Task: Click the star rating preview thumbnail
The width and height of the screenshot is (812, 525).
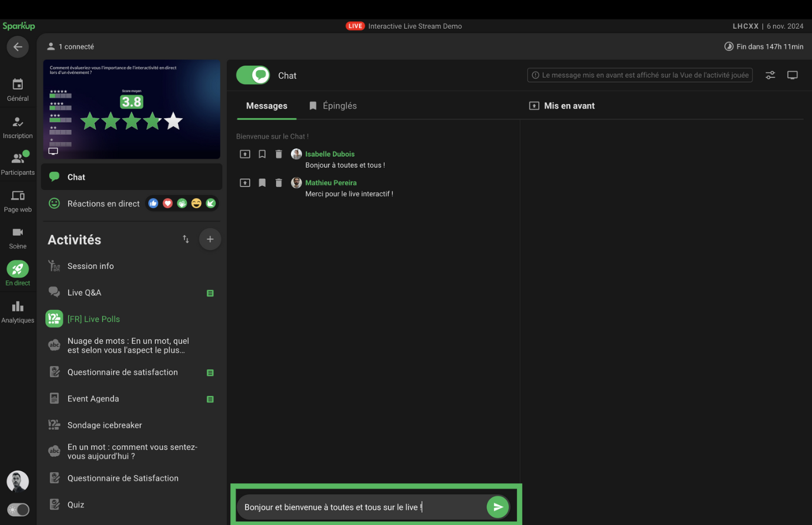Action: (132, 109)
